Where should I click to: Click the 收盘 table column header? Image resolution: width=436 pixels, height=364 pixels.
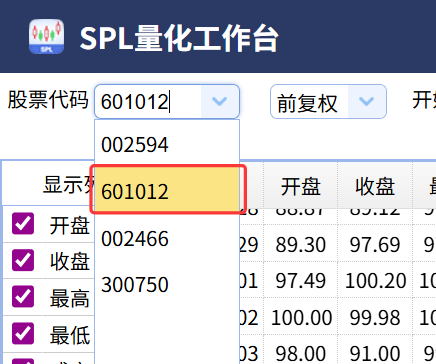coord(375,186)
